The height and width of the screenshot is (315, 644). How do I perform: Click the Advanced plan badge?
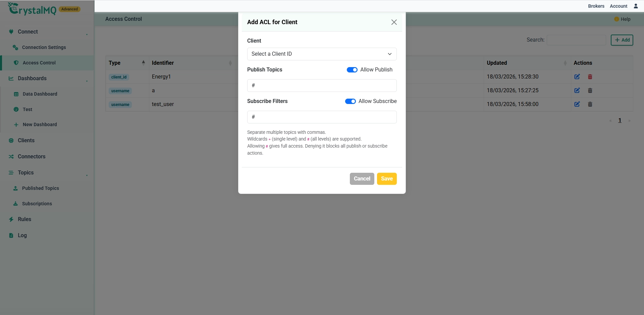coord(69,9)
